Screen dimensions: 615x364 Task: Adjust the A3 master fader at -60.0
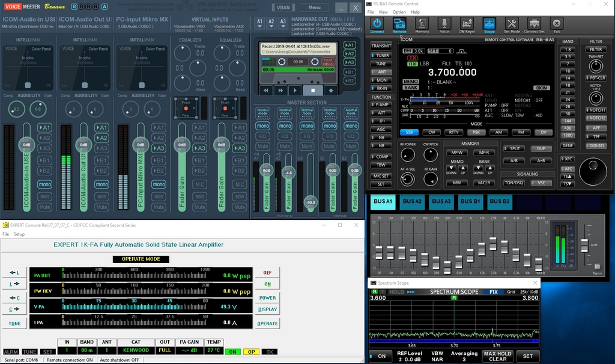(311, 202)
